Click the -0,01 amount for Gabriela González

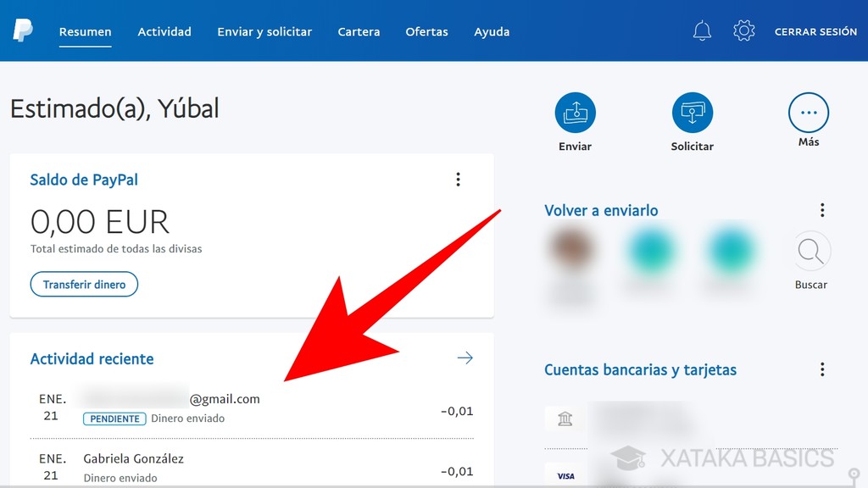coord(457,471)
